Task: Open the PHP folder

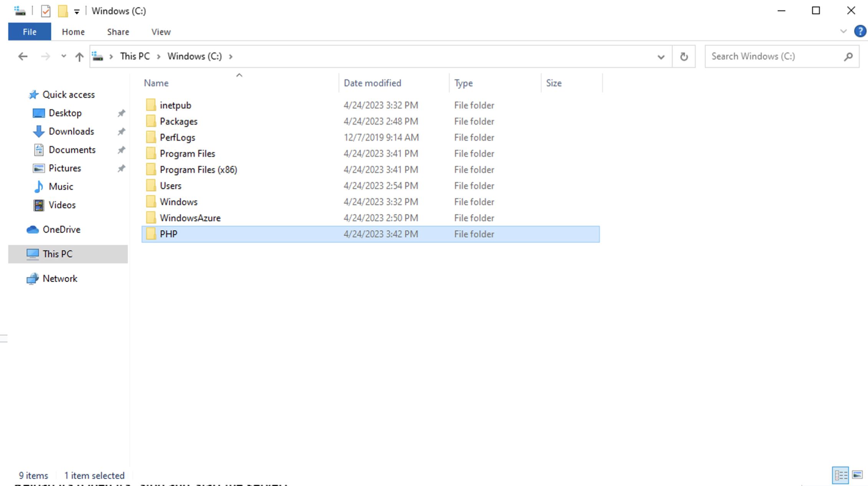Action: 168,234
